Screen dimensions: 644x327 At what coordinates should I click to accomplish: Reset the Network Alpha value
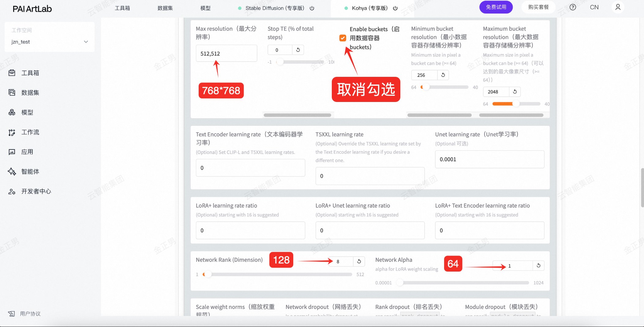pyautogui.click(x=538, y=265)
